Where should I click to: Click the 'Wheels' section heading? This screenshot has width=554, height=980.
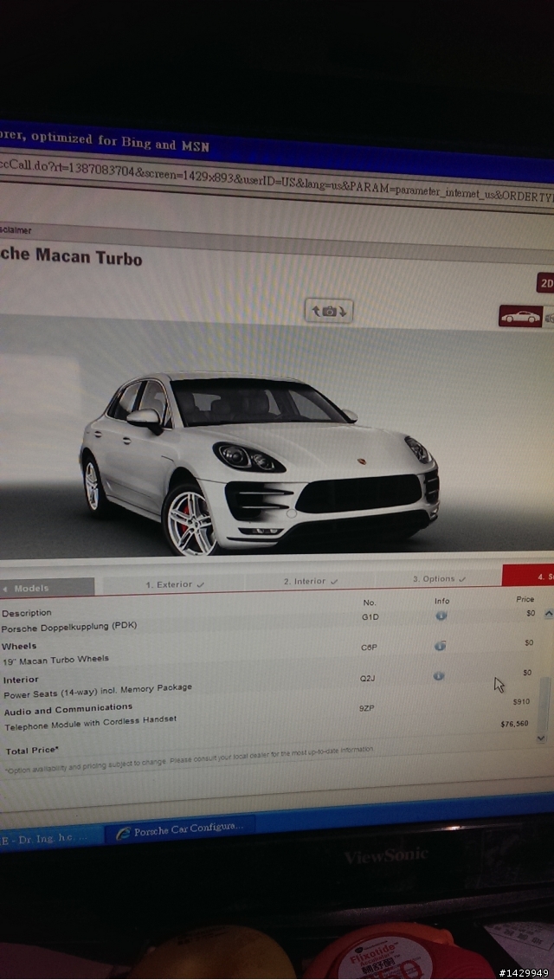(19, 646)
